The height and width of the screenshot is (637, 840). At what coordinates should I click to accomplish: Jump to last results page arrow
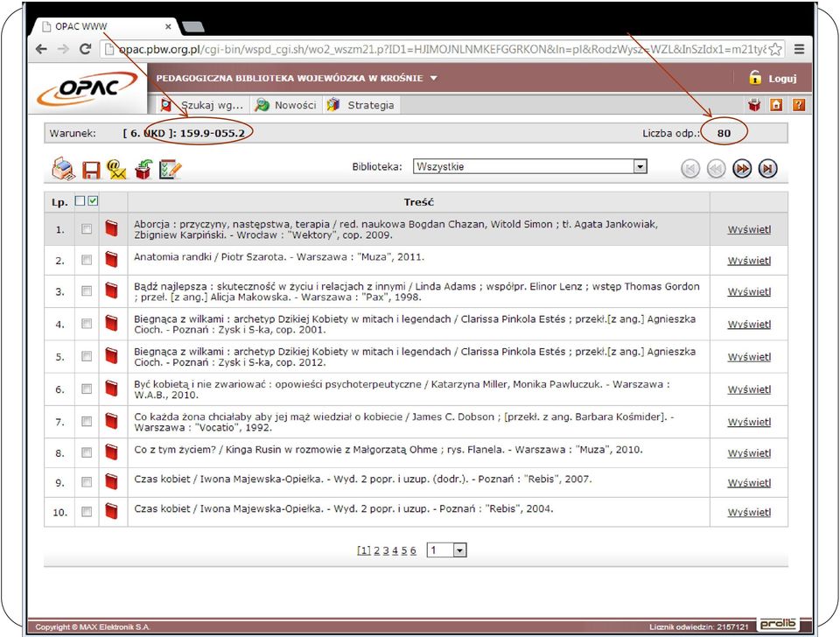click(x=767, y=169)
